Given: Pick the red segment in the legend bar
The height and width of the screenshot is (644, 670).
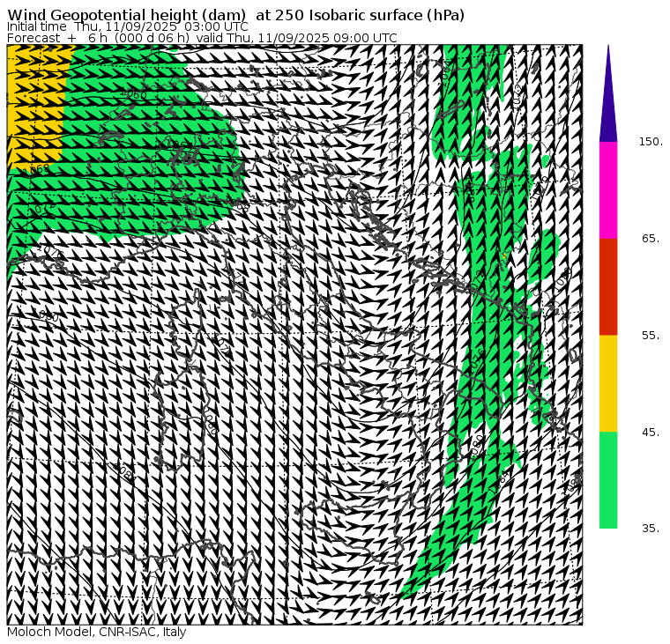Looking at the screenshot, I should click(x=608, y=286).
